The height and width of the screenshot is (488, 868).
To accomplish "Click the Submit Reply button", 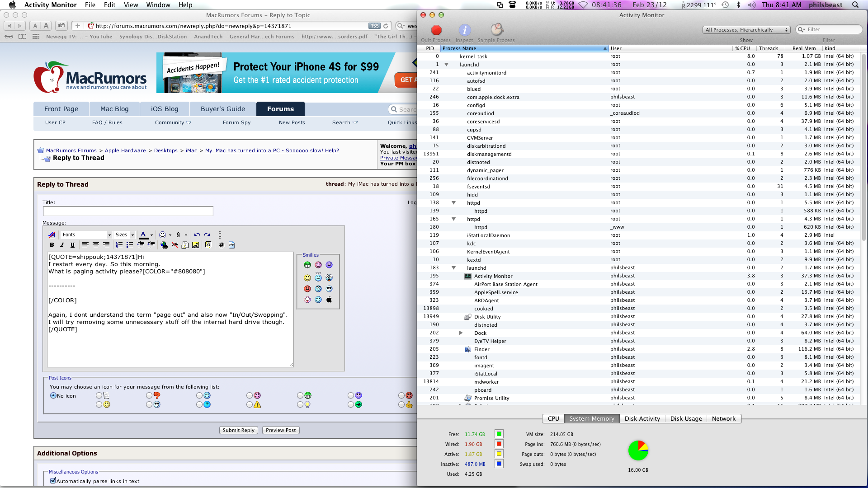I will tap(238, 430).
